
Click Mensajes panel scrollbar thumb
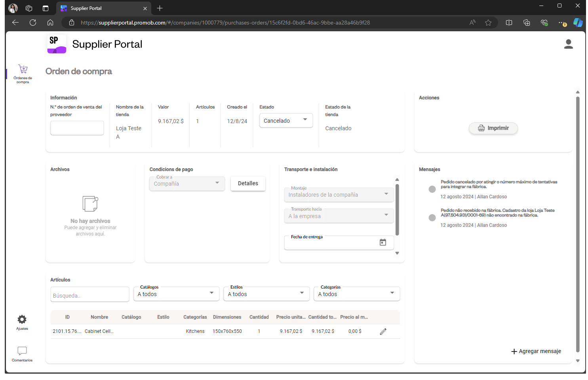click(578, 224)
